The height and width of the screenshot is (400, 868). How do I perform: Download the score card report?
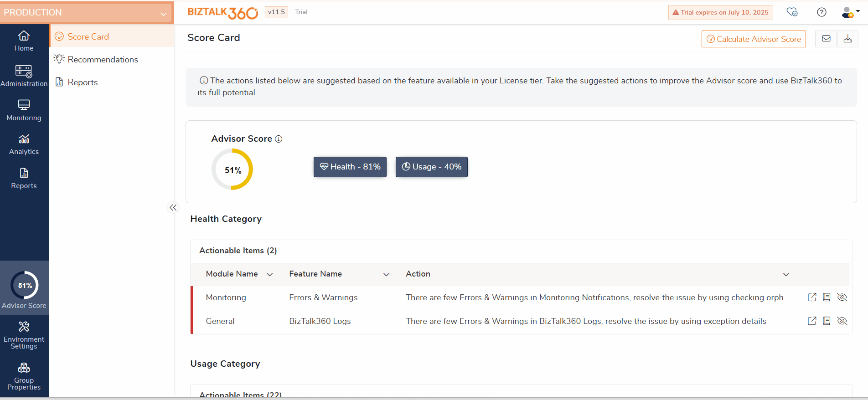pos(847,39)
